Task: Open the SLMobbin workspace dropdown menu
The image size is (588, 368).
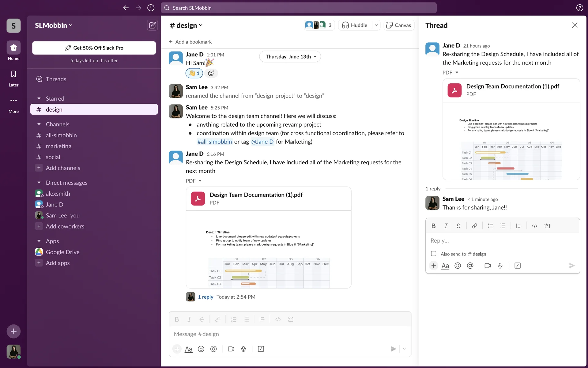Action: 54,25
